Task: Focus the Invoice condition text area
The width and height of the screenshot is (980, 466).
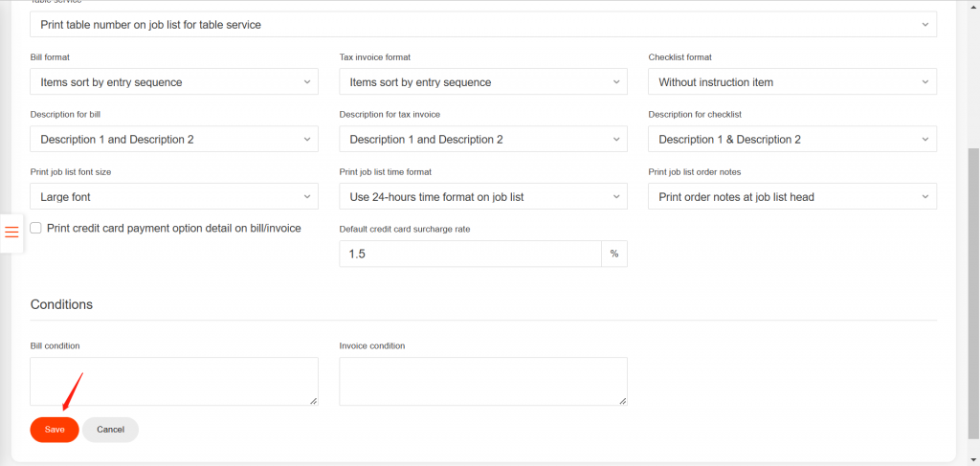Action: click(483, 381)
